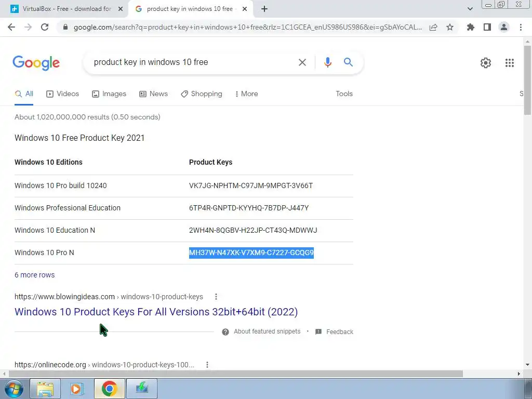Select the Windows Professional Education key 6TP4R
The image size is (532, 399).
[x=249, y=208]
